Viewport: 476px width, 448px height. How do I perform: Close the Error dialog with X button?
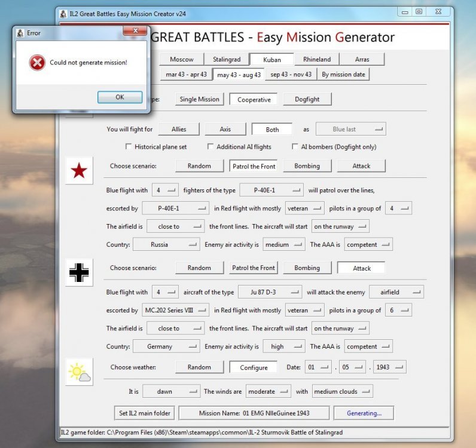137,33
